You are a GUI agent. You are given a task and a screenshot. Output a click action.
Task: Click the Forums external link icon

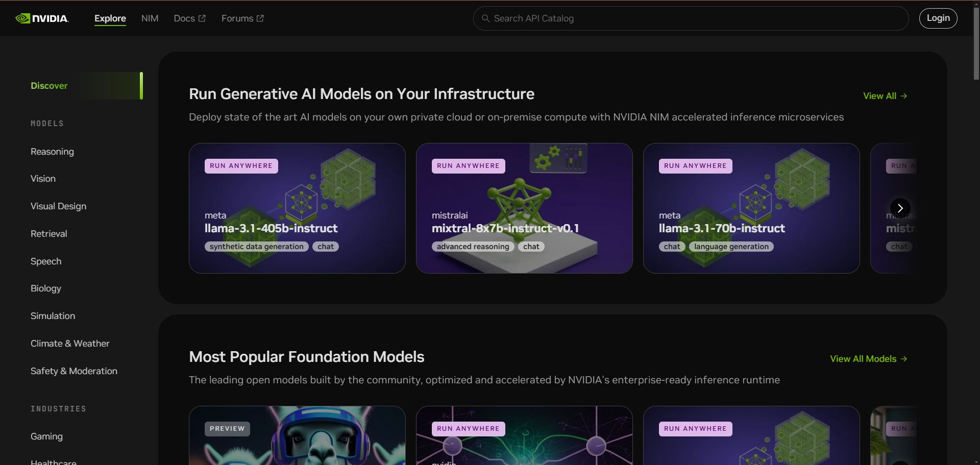point(260,18)
